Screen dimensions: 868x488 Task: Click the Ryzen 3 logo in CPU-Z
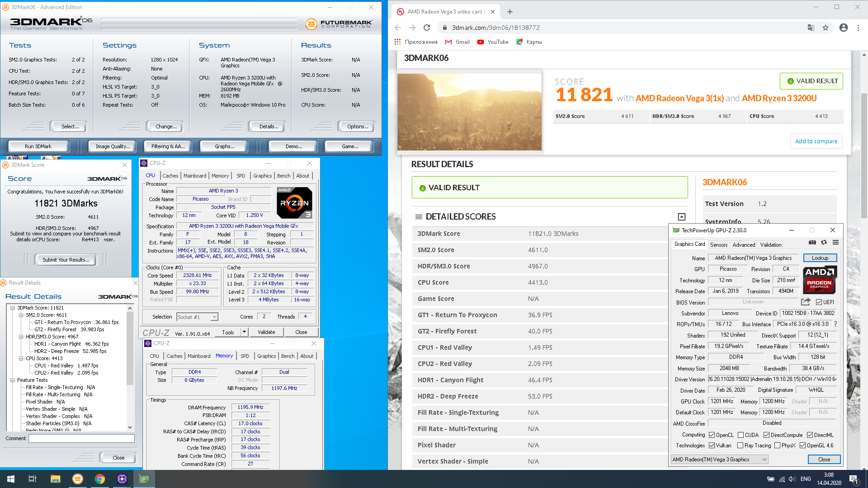[294, 203]
